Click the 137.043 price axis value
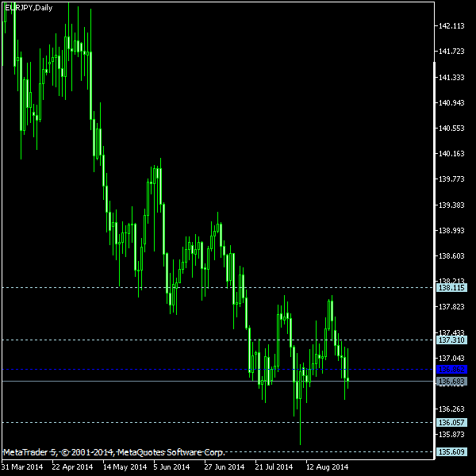This screenshot has height=476, width=476. coord(451,359)
